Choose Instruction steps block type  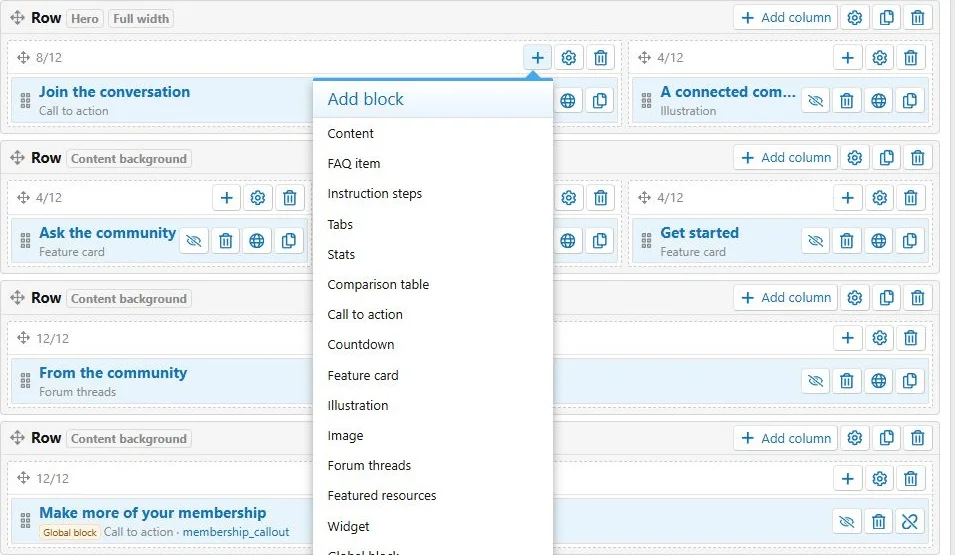(432, 194)
